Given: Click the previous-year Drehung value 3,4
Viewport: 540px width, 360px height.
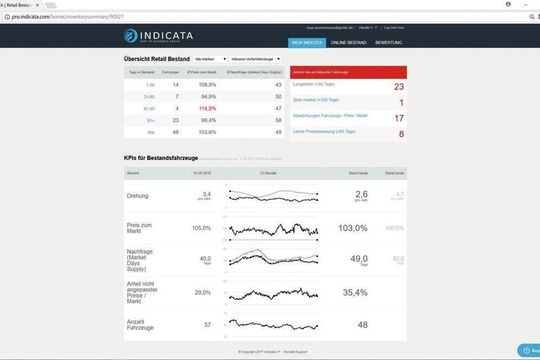Looking at the screenshot, I should pyautogui.click(x=207, y=194).
